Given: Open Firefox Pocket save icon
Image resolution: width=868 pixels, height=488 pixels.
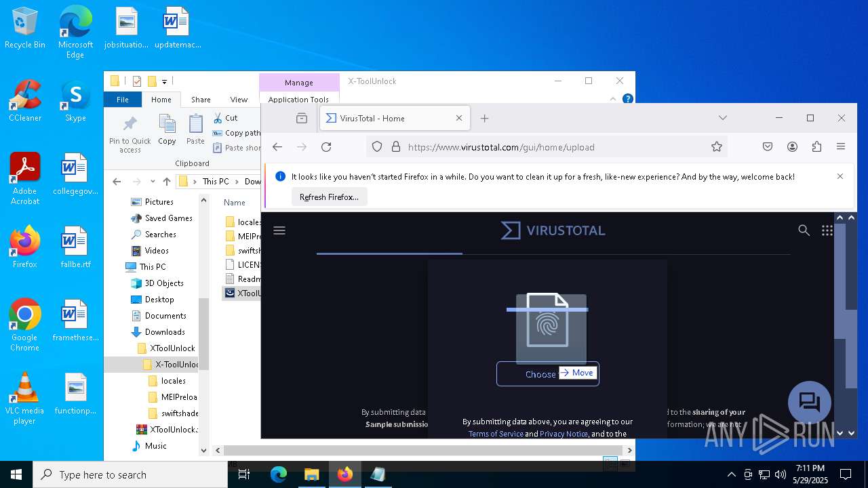Looking at the screenshot, I should coord(768,146).
